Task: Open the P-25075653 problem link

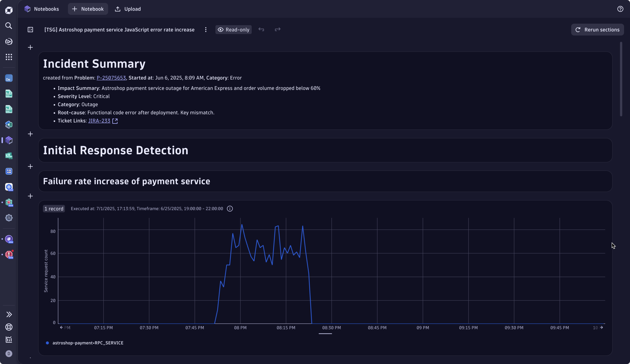Action: tap(111, 78)
